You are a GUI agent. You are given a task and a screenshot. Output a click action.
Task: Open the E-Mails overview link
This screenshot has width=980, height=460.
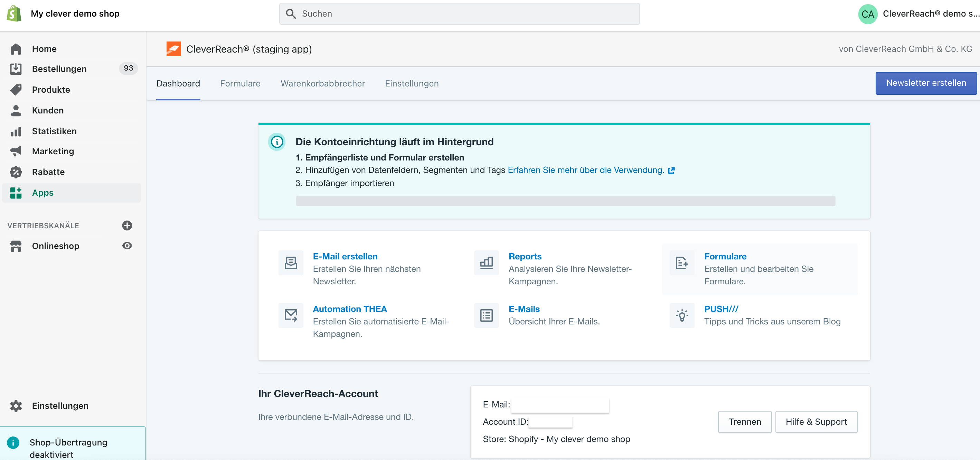pos(524,309)
